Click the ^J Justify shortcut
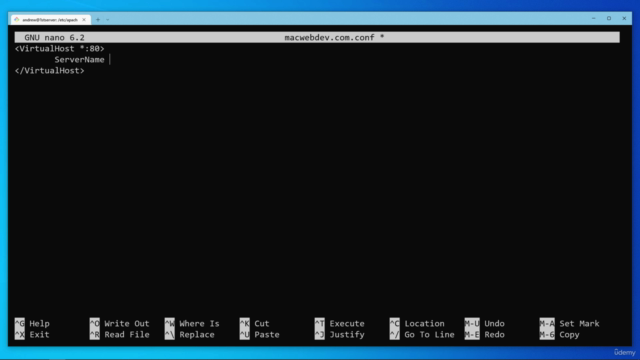The width and height of the screenshot is (640, 360). pos(340,335)
